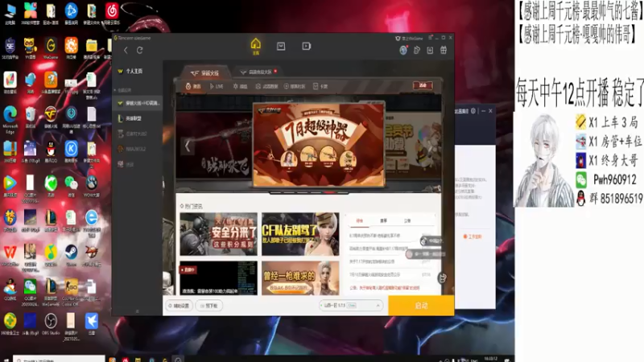This screenshot has width=644, height=362.
Task: Open the WeChat green desktop icon
Action: [71, 186]
